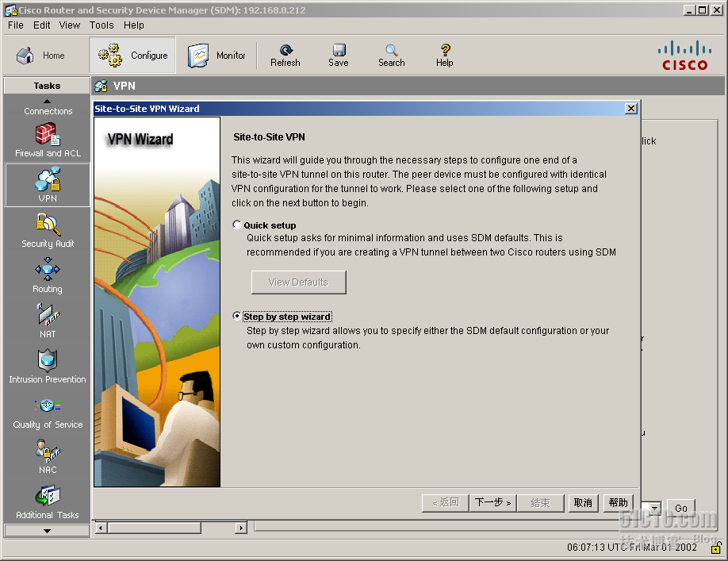Select the VPN task icon

(x=48, y=185)
